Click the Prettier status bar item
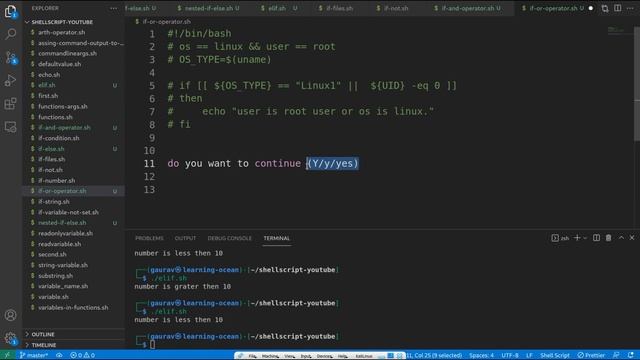Image resolution: width=640 pixels, height=360 pixels. (591, 355)
